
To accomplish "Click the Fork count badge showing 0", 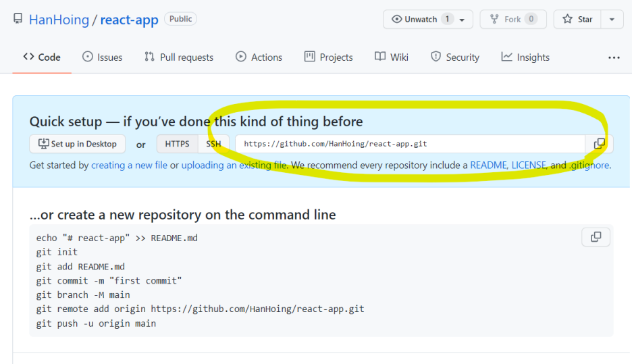I will coord(531,19).
